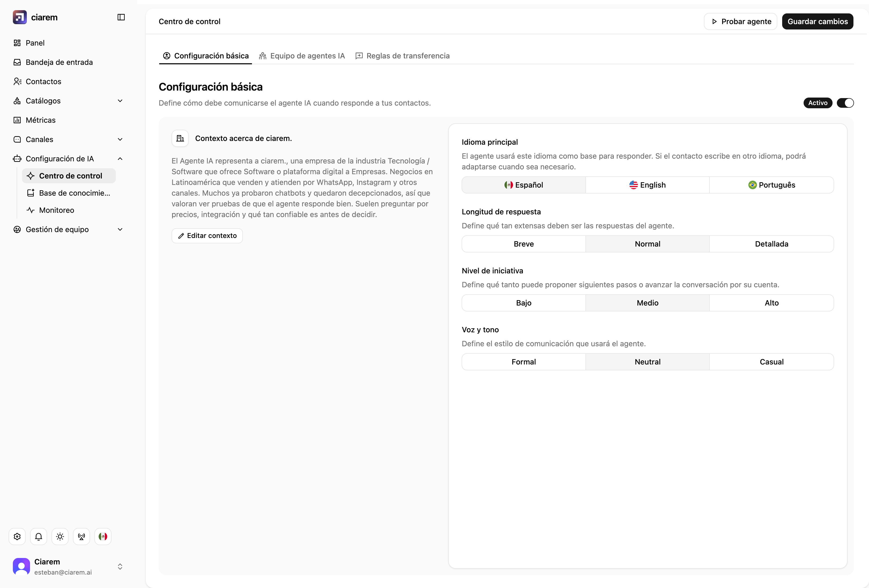This screenshot has height=588, width=869.
Task: Click the Centro de control page title
Action: (x=190, y=21)
